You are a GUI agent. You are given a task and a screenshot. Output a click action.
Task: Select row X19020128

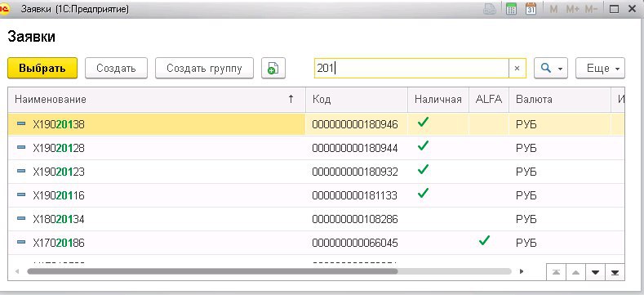click(x=316, y=148)
